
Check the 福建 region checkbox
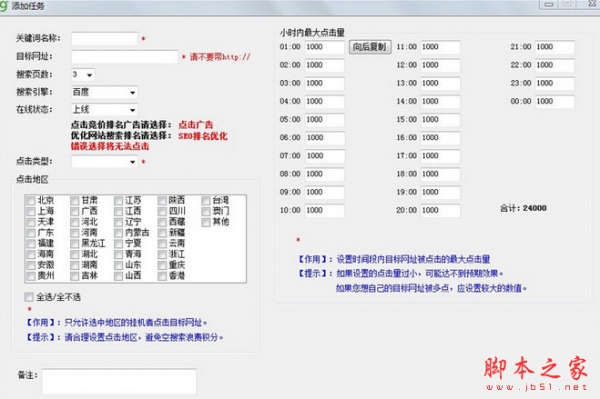pos(31,243)
